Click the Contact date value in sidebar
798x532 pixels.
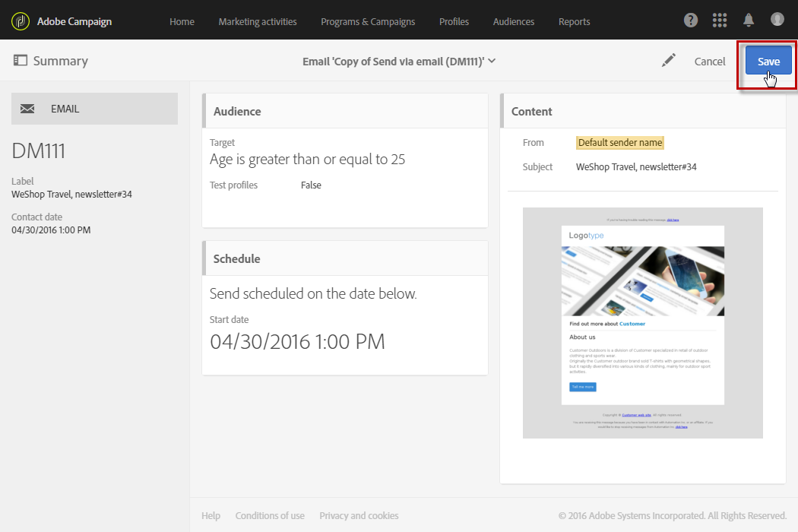click(51, 230)
